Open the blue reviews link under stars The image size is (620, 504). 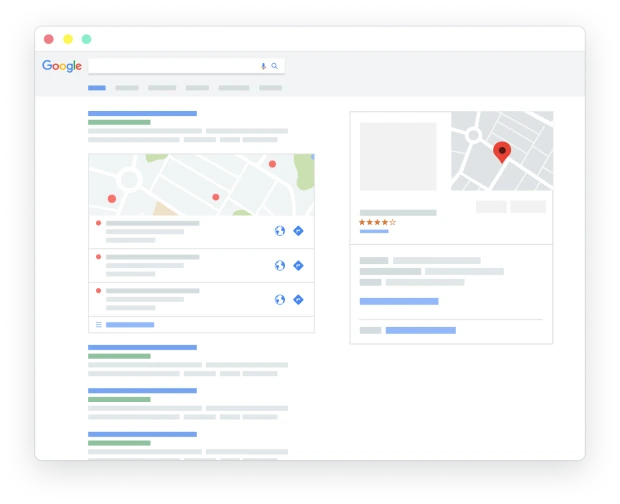(374, 231)
